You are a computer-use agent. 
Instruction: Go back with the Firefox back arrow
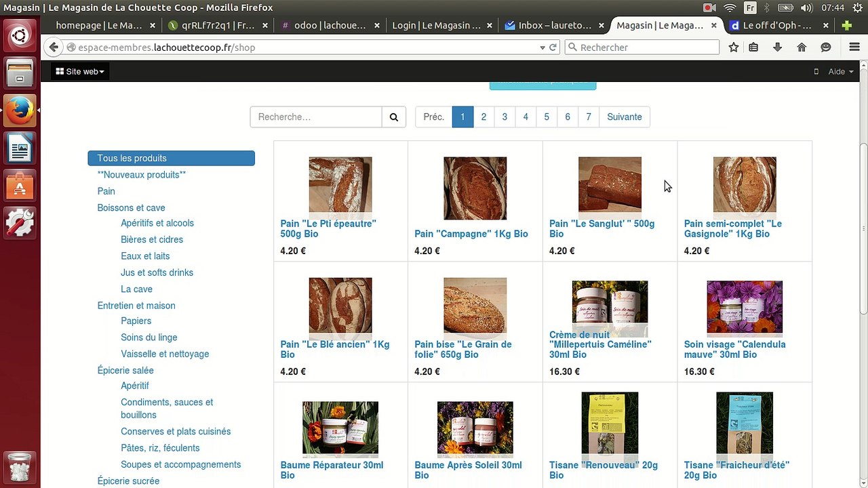pos(54,47)
